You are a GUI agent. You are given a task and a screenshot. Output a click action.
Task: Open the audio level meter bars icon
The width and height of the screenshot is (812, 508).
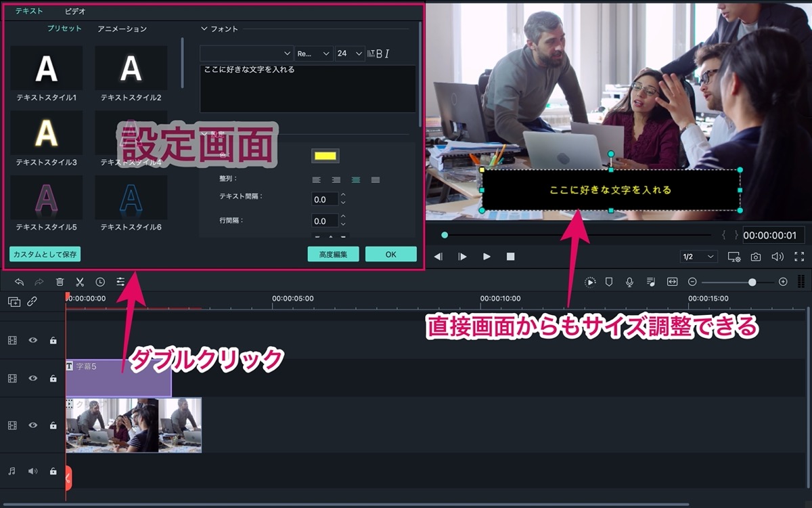click(x=801, y=282)
